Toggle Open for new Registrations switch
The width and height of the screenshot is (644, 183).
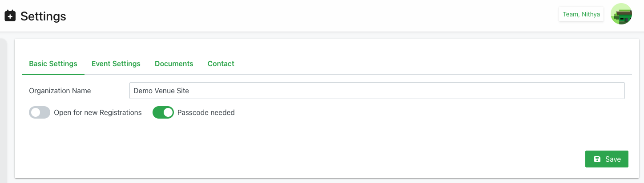[40, 112]
